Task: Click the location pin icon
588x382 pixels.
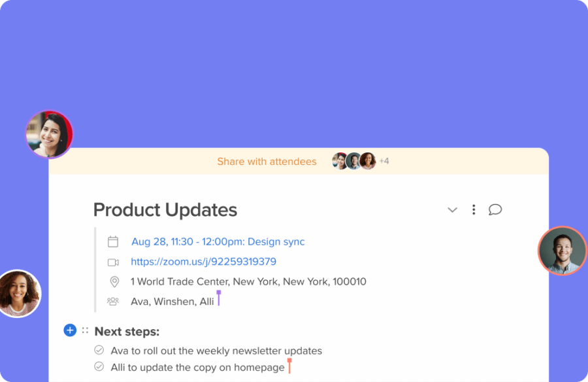Action: click(114, 282)
